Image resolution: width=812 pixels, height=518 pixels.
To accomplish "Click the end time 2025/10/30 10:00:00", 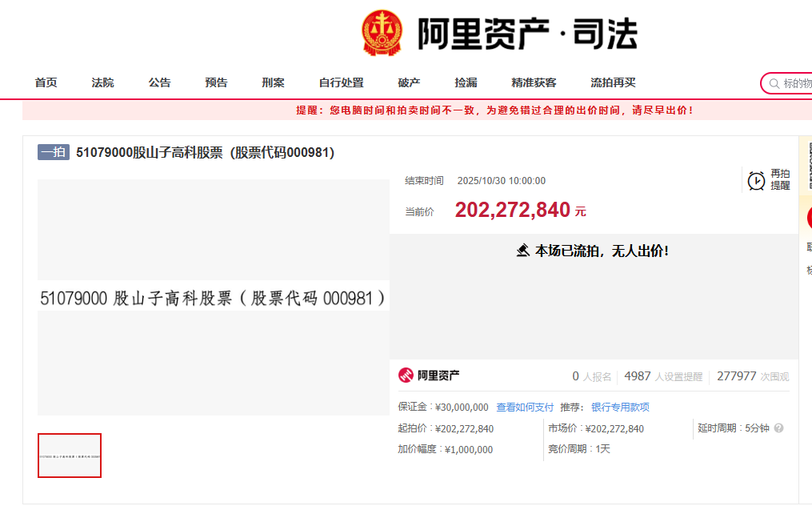I will click(x=502, y=181).
